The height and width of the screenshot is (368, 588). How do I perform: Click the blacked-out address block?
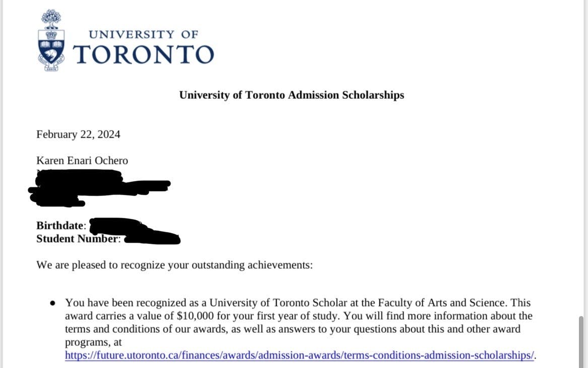click(x=96, y=188)
